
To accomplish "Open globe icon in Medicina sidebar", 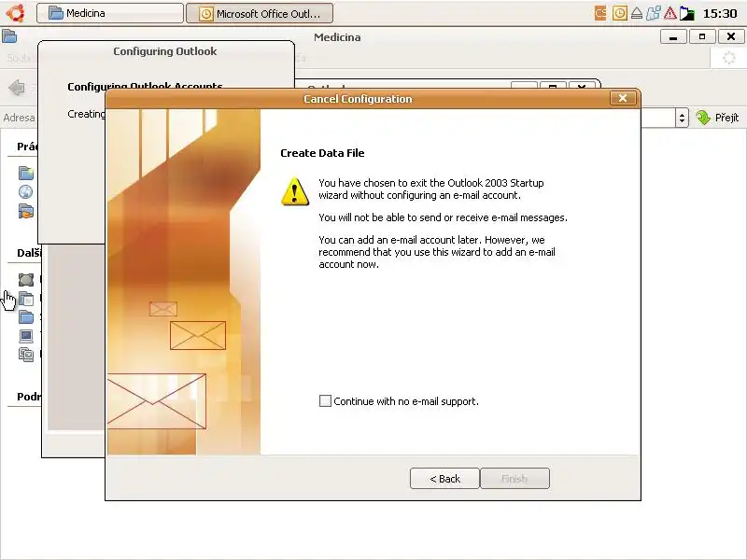I will click(x=26, y=191).
